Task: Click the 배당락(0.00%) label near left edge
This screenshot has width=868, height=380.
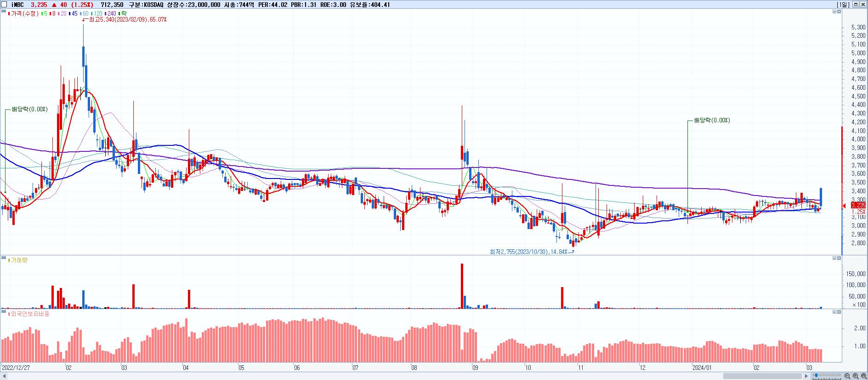Action: [x=29, y=109]
